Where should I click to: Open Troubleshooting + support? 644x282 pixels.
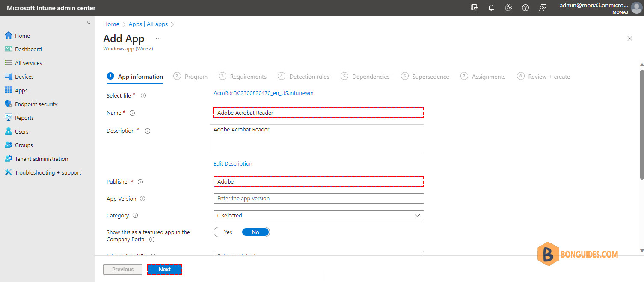coord(43,172)
